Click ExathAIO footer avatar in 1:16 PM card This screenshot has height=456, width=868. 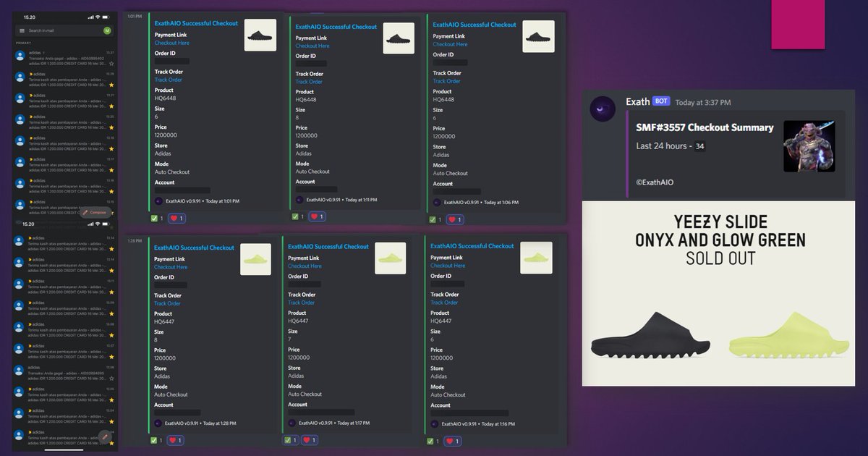[435, 424]
